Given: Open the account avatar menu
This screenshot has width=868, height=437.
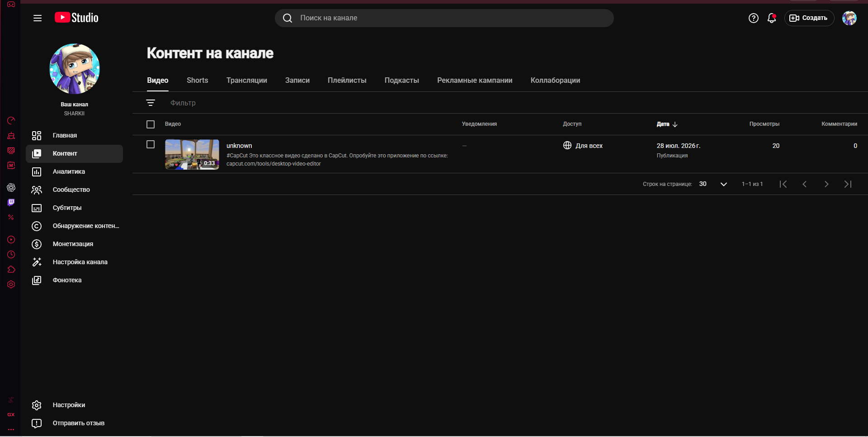Looking at the screenshot, I should click(x=849, y=18).
